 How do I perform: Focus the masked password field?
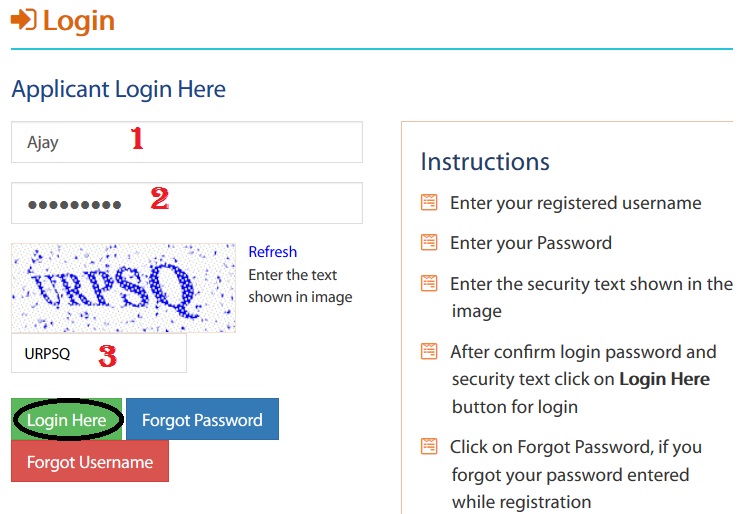pyautogui.click(x=187, y=203)
